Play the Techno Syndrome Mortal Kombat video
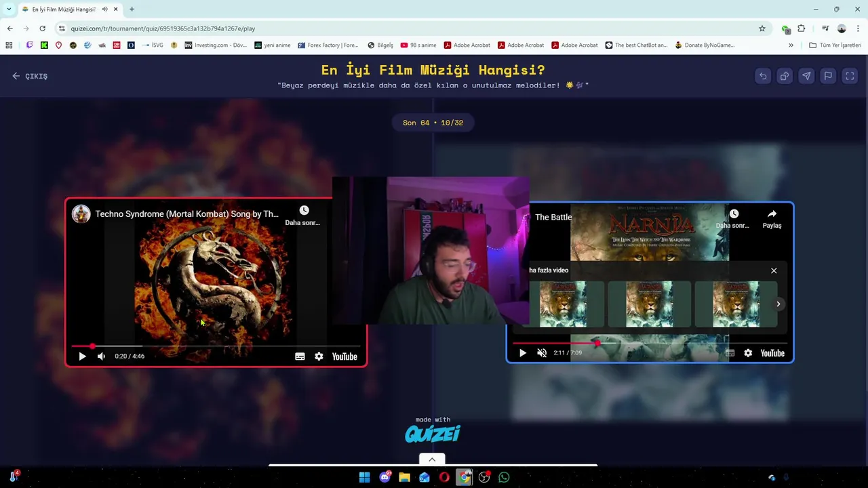The height and width of the screenshot is (488, 868). pos(82,357)
